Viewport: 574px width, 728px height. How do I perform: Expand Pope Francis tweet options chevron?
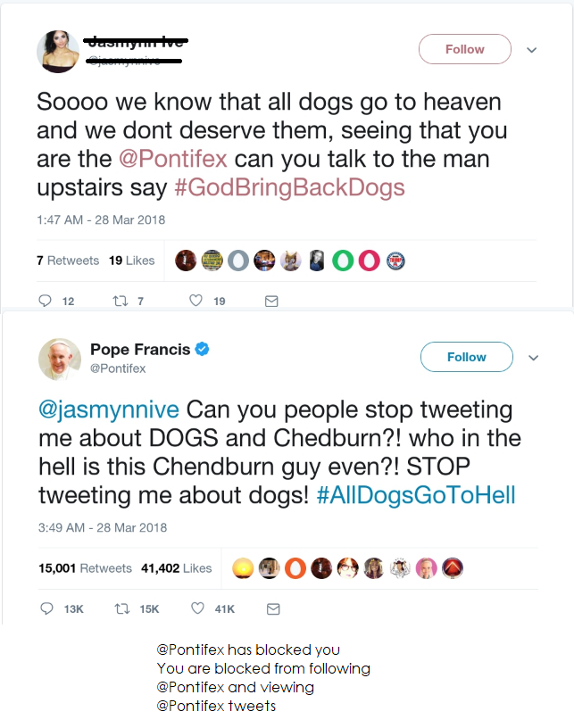click(x=534, y=358)
